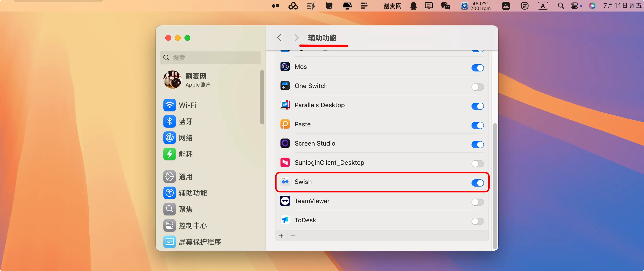Turn off Parallels Desktop access toggle

[477, 106]
